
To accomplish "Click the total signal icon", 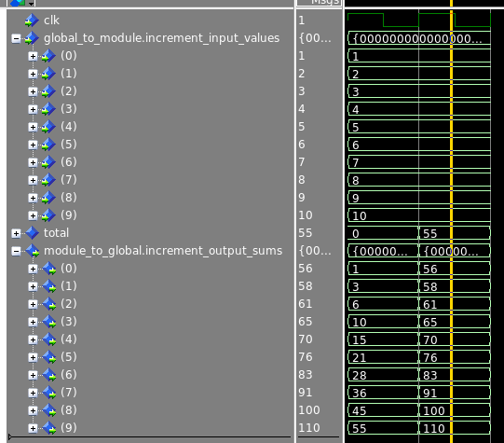I will point(32,233).
